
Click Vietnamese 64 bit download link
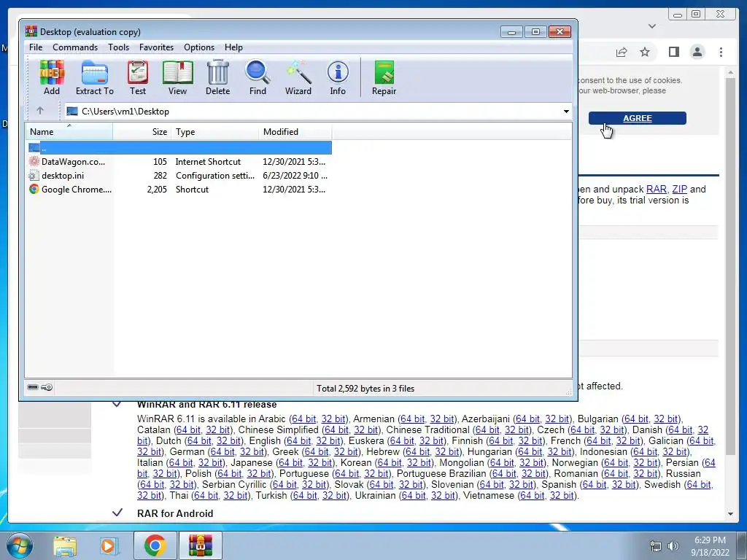(x=532, y=496)
